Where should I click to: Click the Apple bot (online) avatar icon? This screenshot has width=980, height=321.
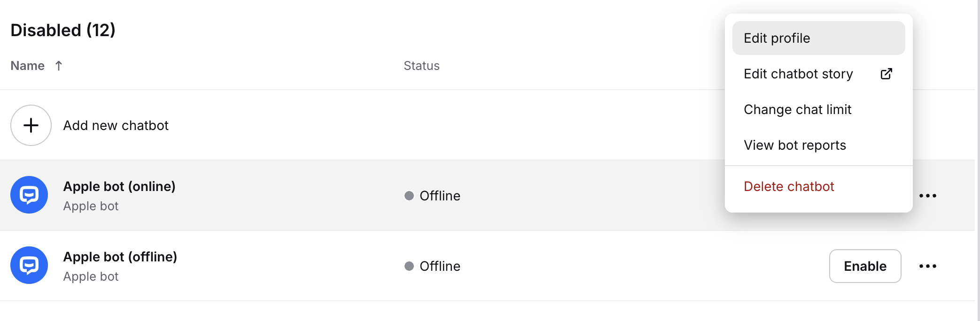(29, 195)
